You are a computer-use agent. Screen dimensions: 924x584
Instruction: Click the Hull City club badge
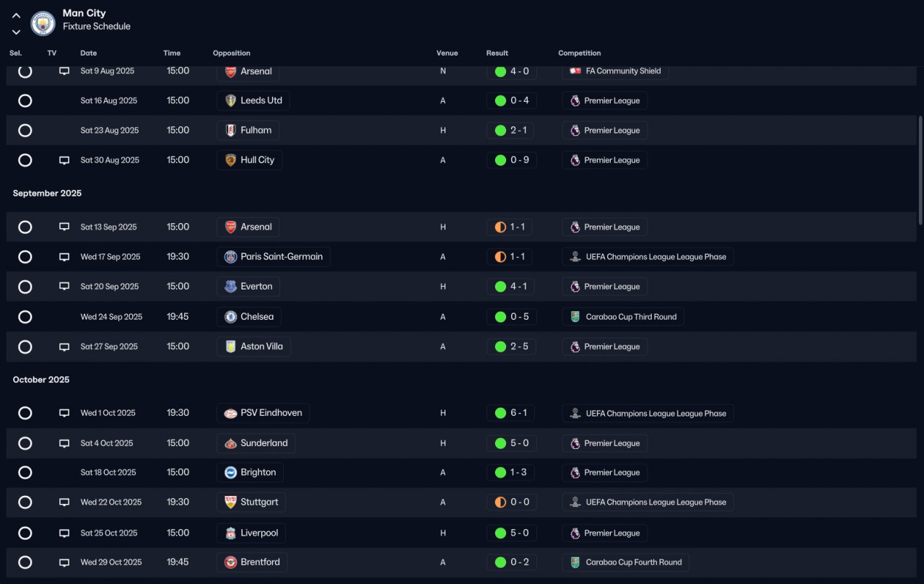click(230, 160)
